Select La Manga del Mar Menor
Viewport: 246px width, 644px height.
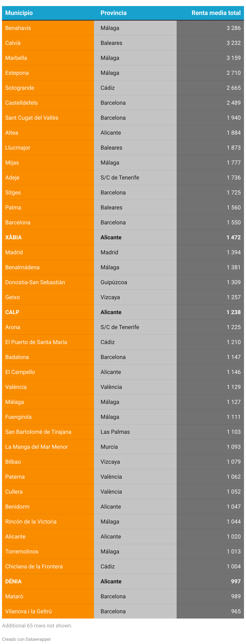pyautogui.click(x=36, y=447)
